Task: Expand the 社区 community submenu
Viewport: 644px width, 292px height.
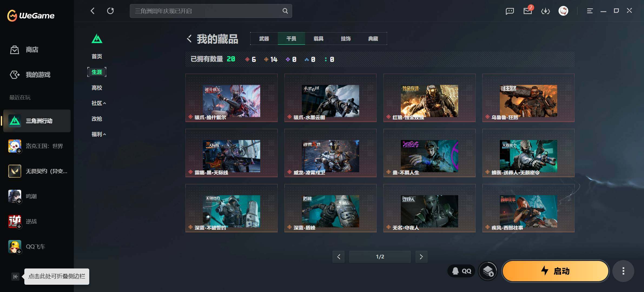Action: pyautogui.click(x=99, y=103)
